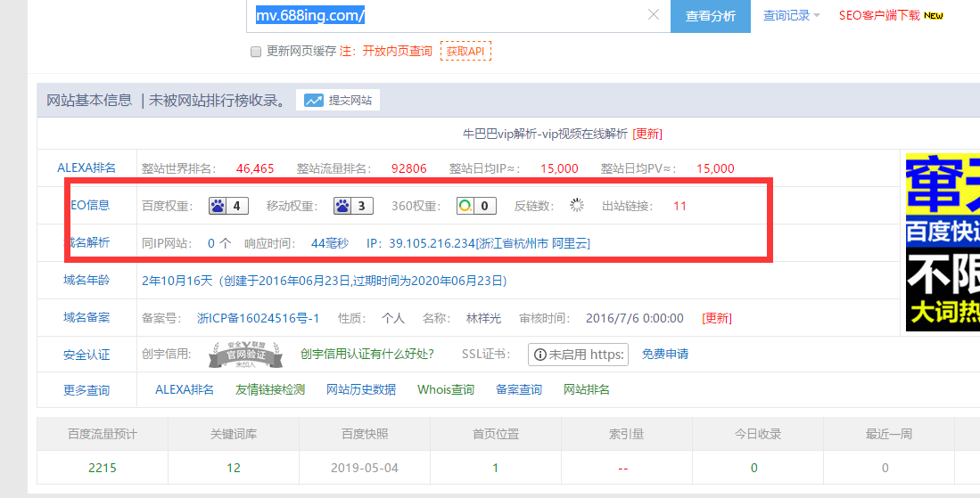Screen dimensions: 980x498
Task: Click 创宇信用认证有什么好处? link
Action: point(366,354)
